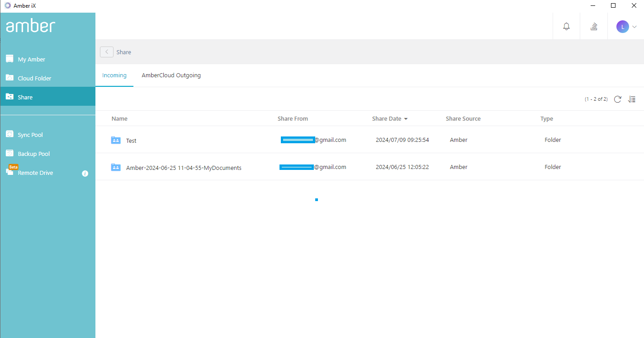This screenshot has height=338, width=644.
Task: Open the Test folder name
Action: coord(131,141)
